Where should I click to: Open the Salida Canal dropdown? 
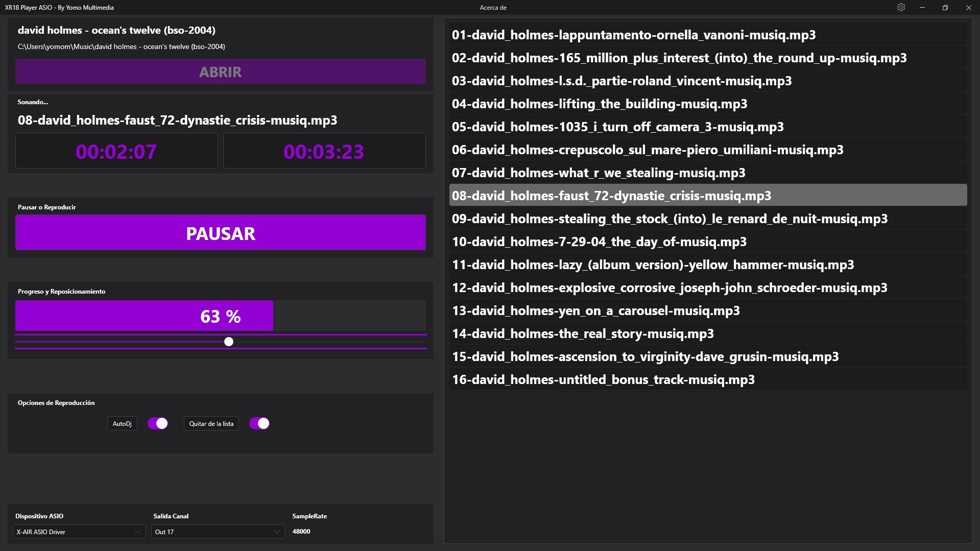[218, 532]
